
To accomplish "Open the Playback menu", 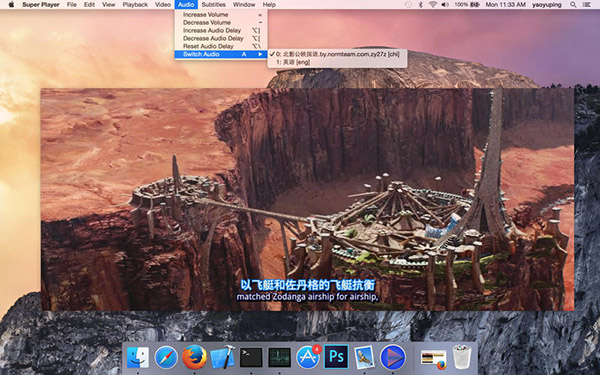I will coord(135,5).
